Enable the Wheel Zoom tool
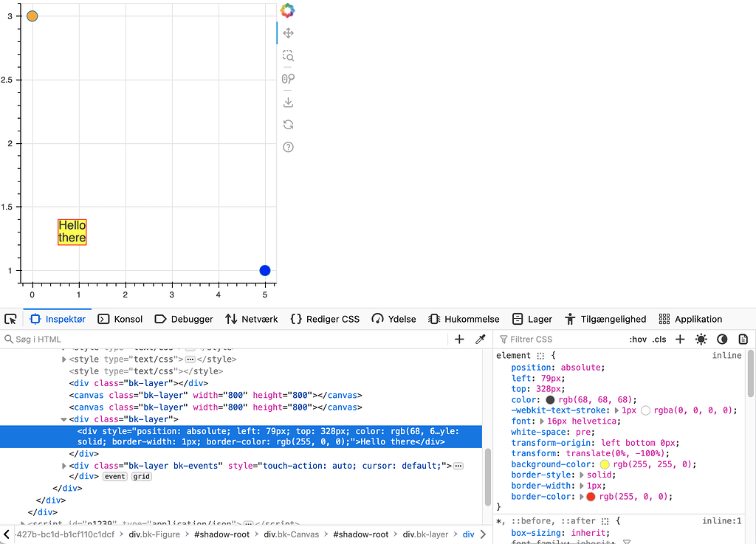Screen dimensions: 756x544 click(x=289, y=79)
